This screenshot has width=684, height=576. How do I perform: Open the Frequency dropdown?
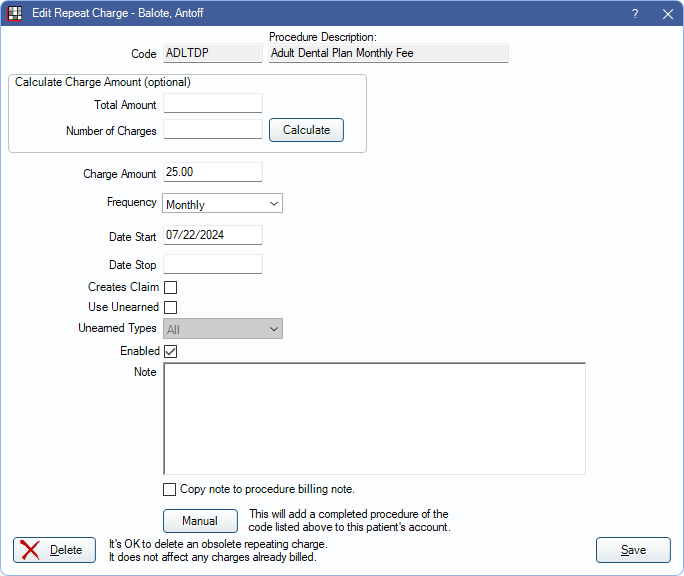(x=222, y=204)
